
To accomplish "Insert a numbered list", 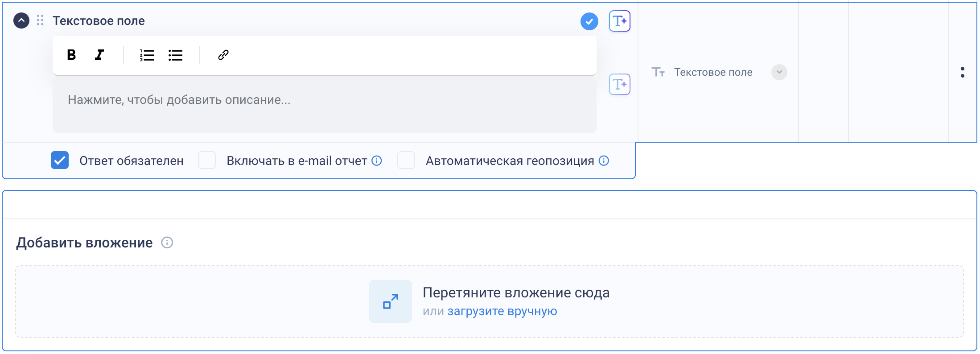I will 147,55.
